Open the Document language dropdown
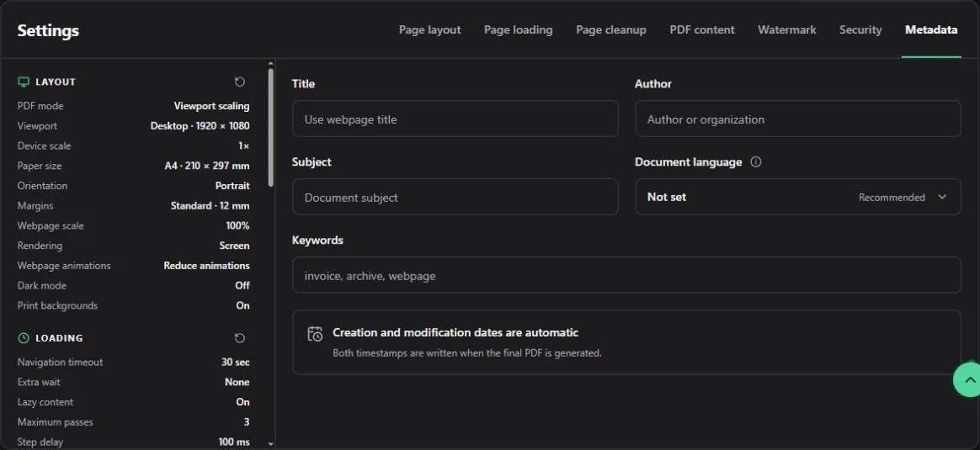The image size is (980, 450). (x=797, y=197)
